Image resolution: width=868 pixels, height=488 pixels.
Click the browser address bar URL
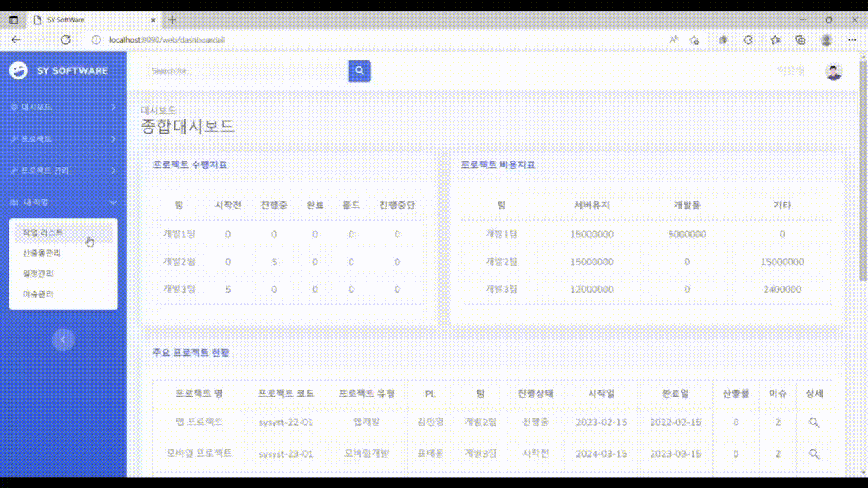pos(167,40)
